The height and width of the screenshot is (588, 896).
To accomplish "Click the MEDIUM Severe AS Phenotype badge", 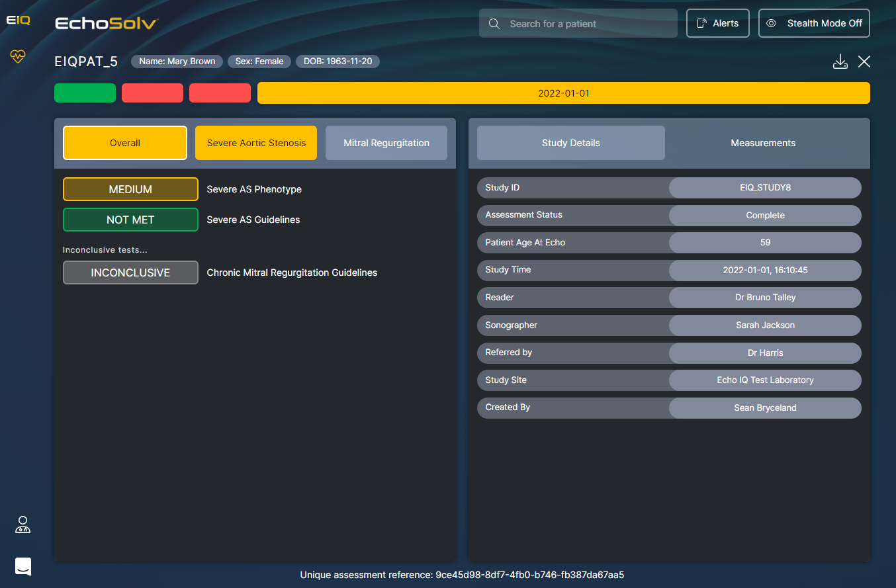I will point(130,189).
